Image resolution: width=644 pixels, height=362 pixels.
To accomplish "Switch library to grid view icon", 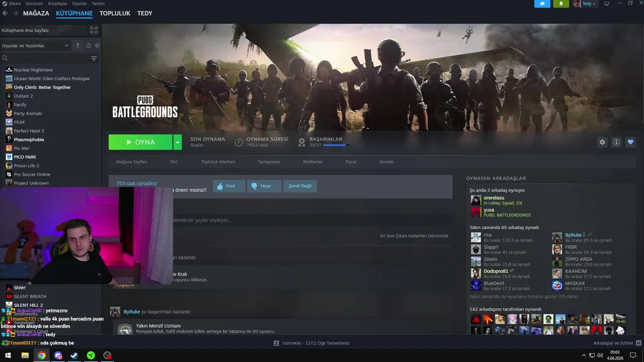I will coord(94,30).
